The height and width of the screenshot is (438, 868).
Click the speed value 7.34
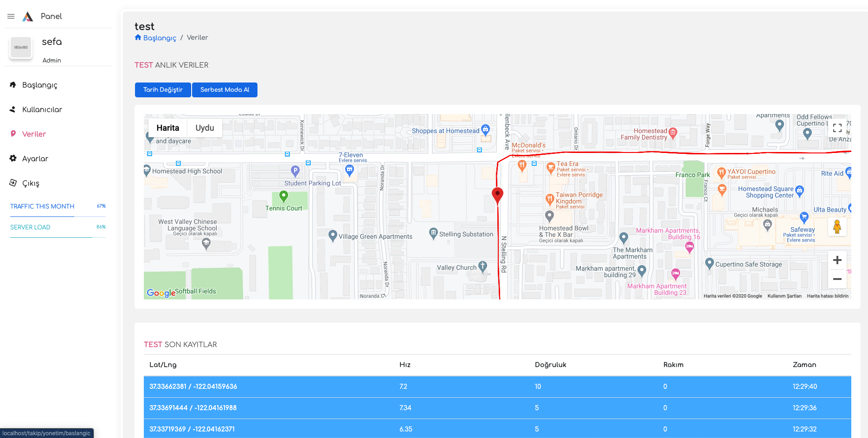(405, 408)
